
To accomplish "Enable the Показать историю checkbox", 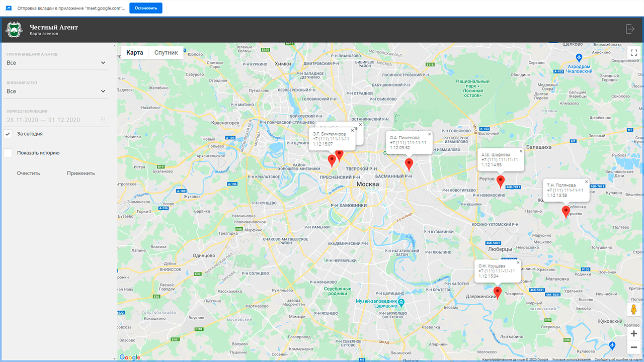I will (8, 153).
